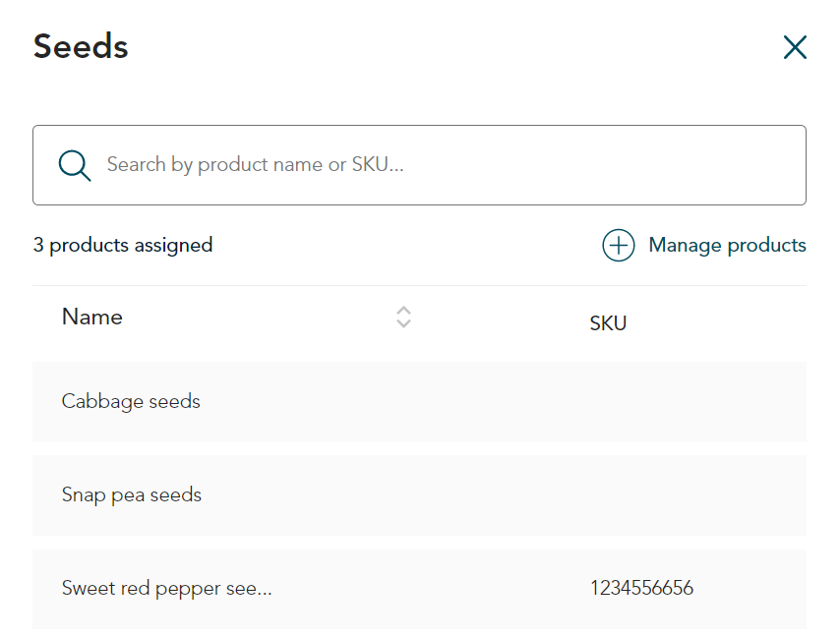
Task: Click the "3 products assigned" label
Action: point(123,245)
